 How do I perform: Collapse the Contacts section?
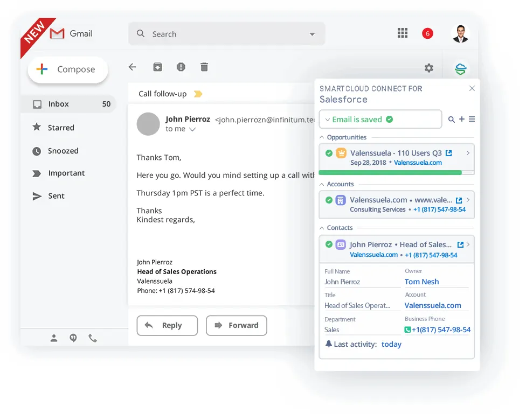321,228
